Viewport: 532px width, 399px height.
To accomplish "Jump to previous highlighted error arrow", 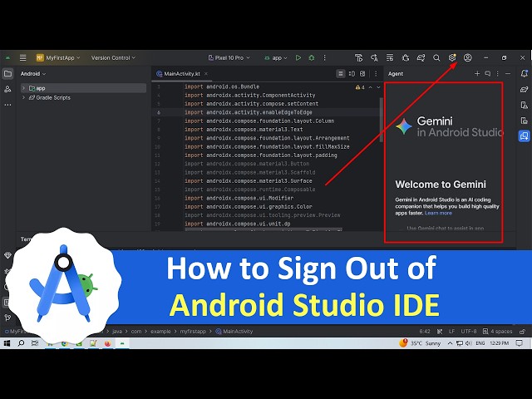I will [x=371, y=87].
